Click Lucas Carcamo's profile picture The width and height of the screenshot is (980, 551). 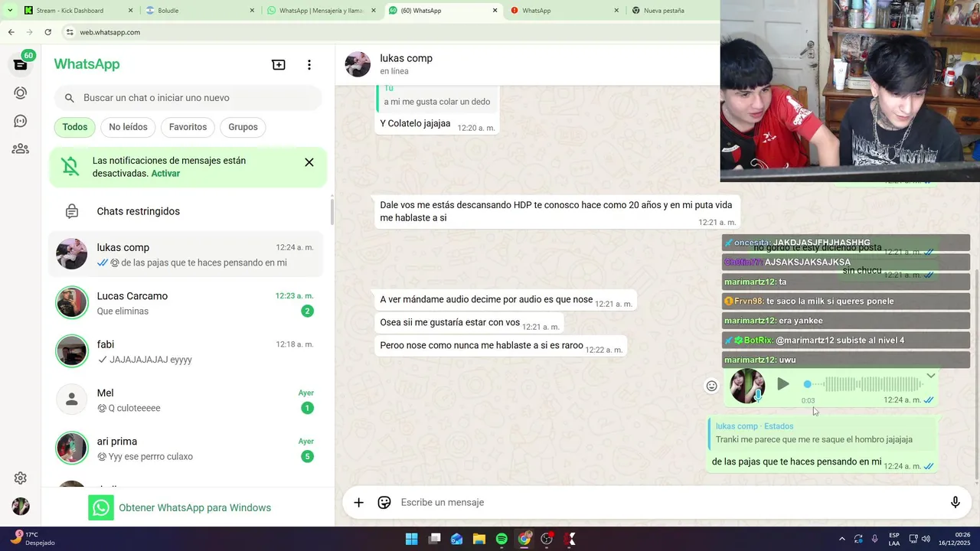(72, 302)
